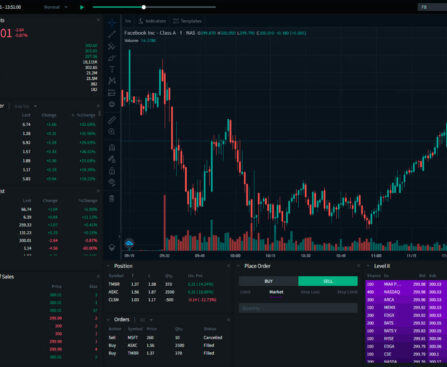Move the replay progress slider handle
This screenshot has width=447, height=367.
point(144,7)
